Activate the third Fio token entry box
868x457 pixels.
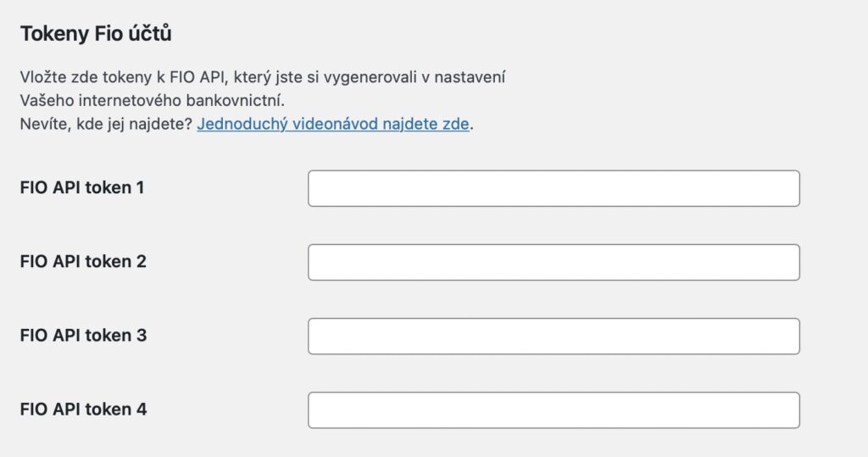tap(554, 336)
